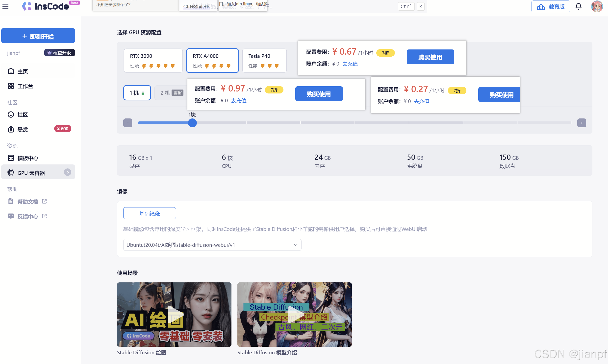
Task: Click the 基础镜像 tab
Action: click(x=150, y=213)
